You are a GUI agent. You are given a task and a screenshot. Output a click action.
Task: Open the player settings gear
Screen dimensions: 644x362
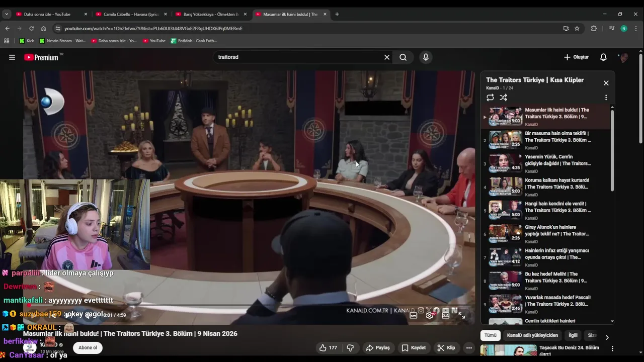[x=430, y=315]
